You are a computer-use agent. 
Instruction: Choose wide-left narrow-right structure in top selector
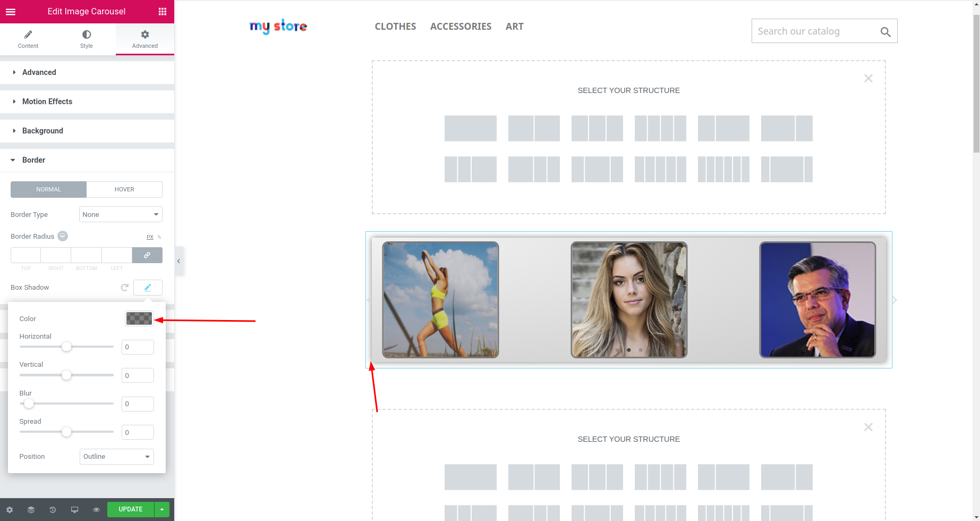787,128
